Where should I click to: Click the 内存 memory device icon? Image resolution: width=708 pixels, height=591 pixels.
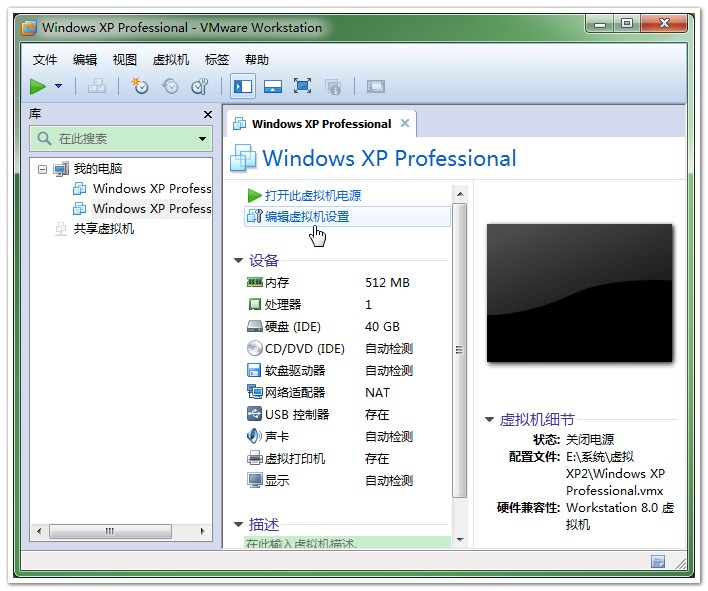point(255,282)
